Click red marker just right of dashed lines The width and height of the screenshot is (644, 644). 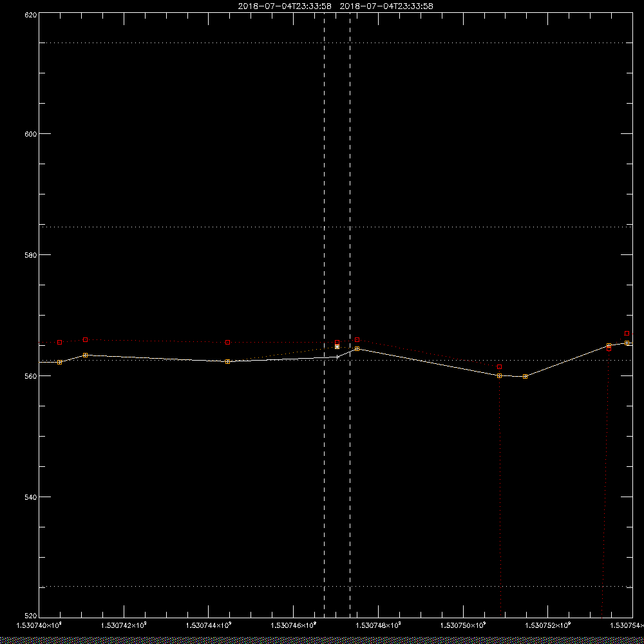(x=357, y=339)
